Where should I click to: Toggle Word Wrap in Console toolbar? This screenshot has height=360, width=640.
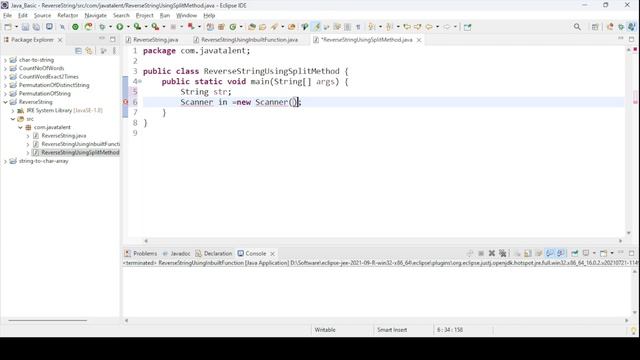tap(539, 253)
